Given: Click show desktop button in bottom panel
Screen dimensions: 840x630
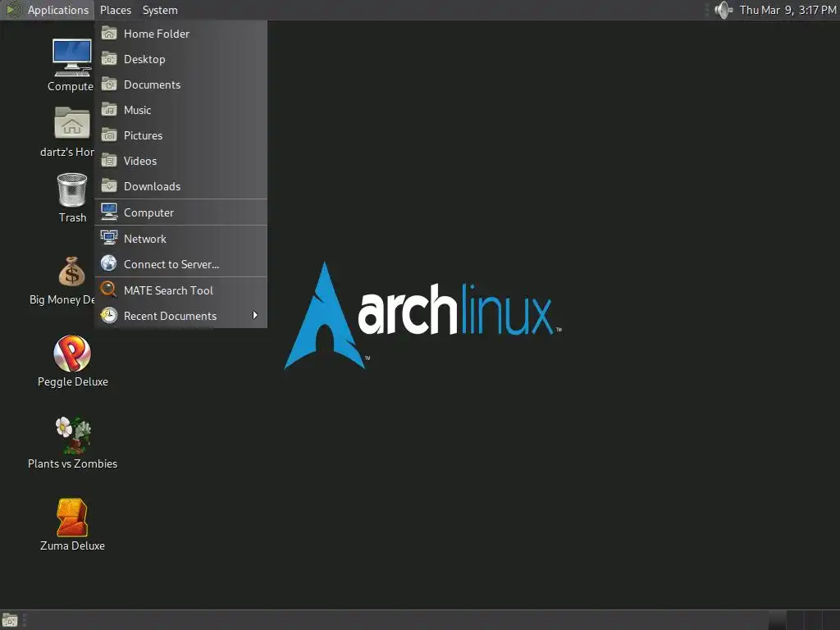Looking at the screenshot, I should [10, 620].
